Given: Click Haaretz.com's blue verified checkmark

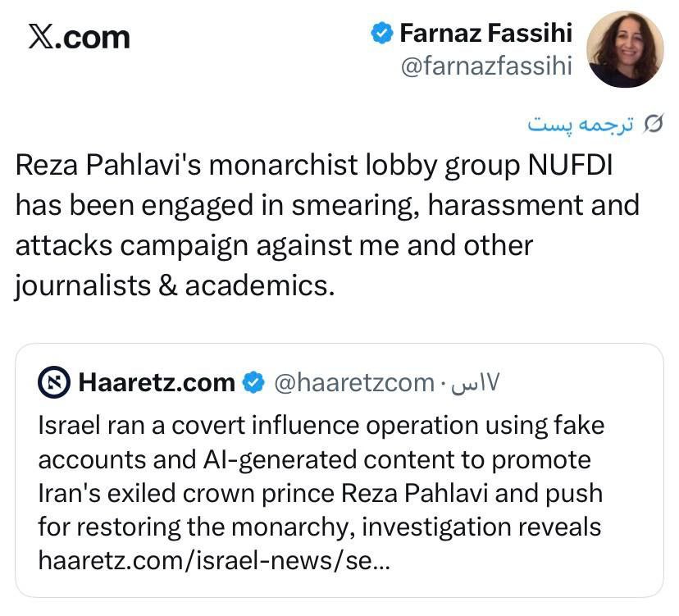Looking at the screenshot, I should pos(254,382).
